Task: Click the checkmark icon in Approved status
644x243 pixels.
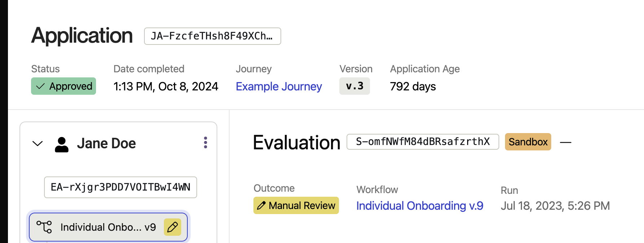Action: click(40, 86)
